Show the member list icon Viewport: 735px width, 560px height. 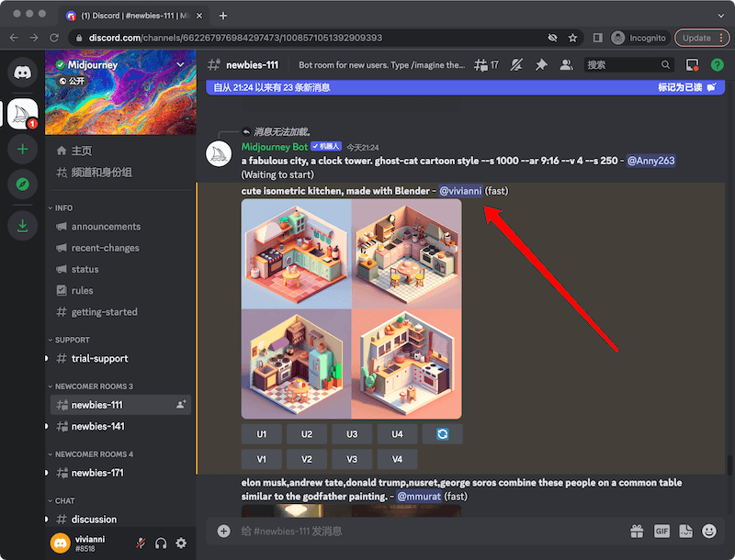coord(566,65)
